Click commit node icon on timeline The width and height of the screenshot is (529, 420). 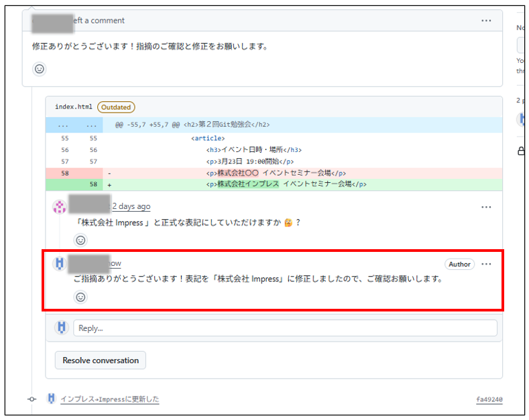tap(32, 399)
